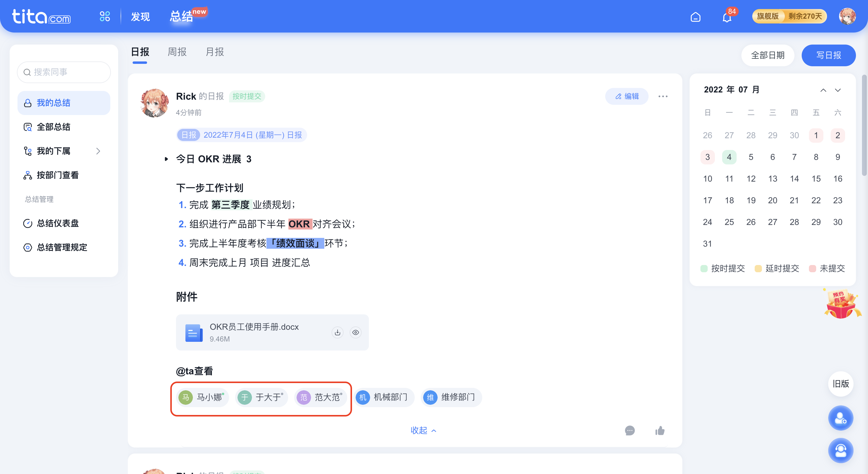Open 按部门查看 in the sidebar

[x=64, y=175]
